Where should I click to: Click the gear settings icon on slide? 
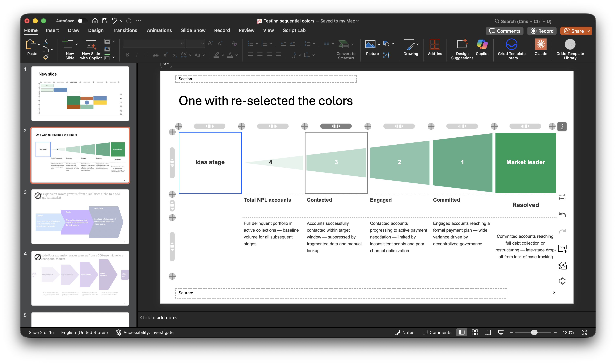[x=562, y=281]
